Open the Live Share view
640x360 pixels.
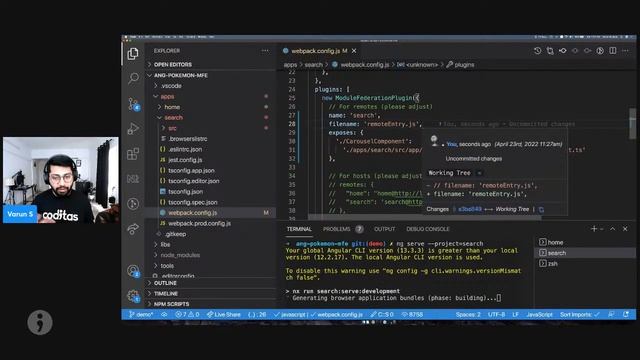(133, 229)
